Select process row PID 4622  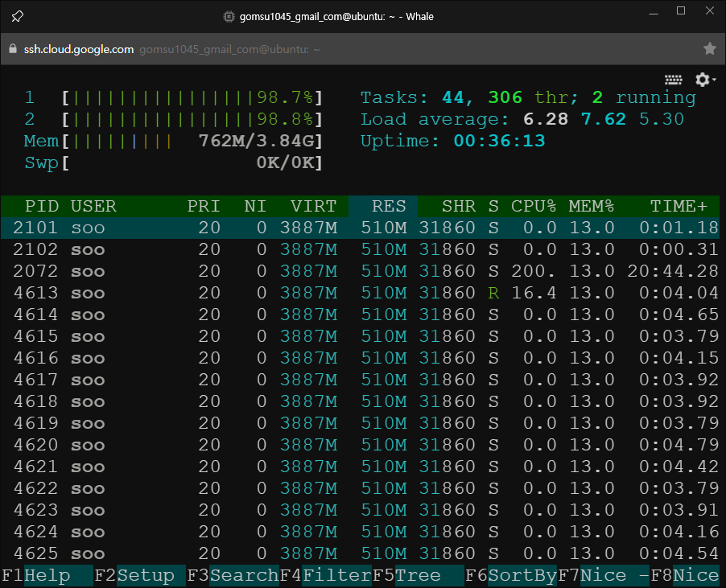point(361,488)
